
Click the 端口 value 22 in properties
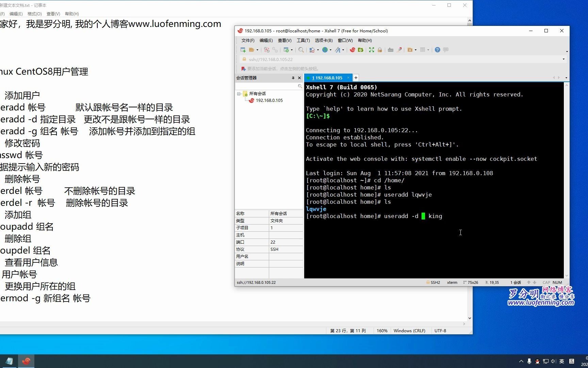coord(286,242)
